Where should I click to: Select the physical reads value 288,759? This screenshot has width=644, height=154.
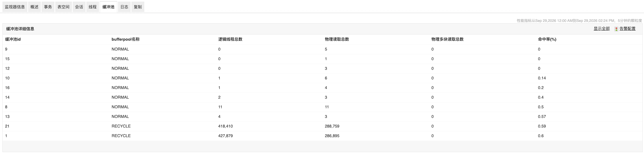coord(332,126)
